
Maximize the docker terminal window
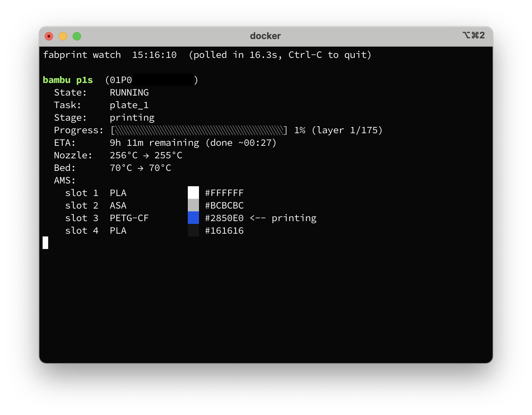77,36
